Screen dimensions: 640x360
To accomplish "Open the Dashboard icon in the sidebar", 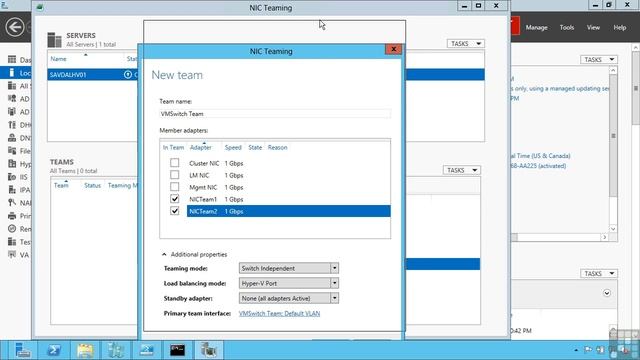I will click(x=12, y=60).
